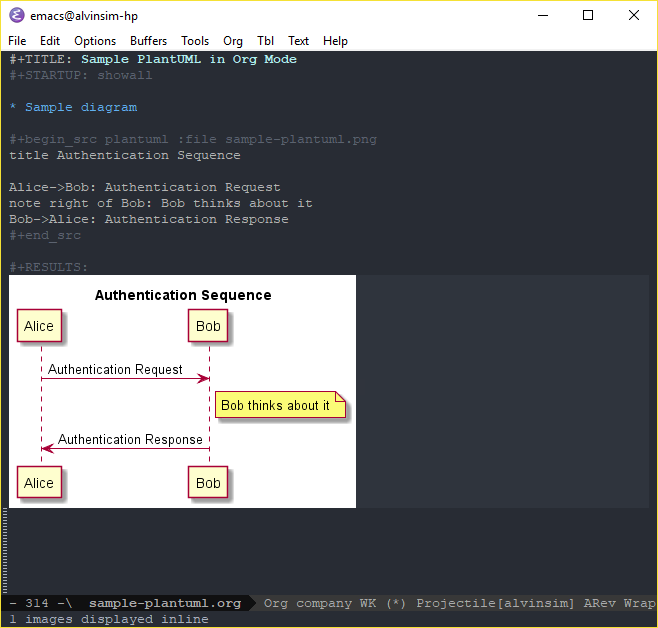Collapse the Sample diagram heading
The image size is (658, 628).
click(80, 107)
